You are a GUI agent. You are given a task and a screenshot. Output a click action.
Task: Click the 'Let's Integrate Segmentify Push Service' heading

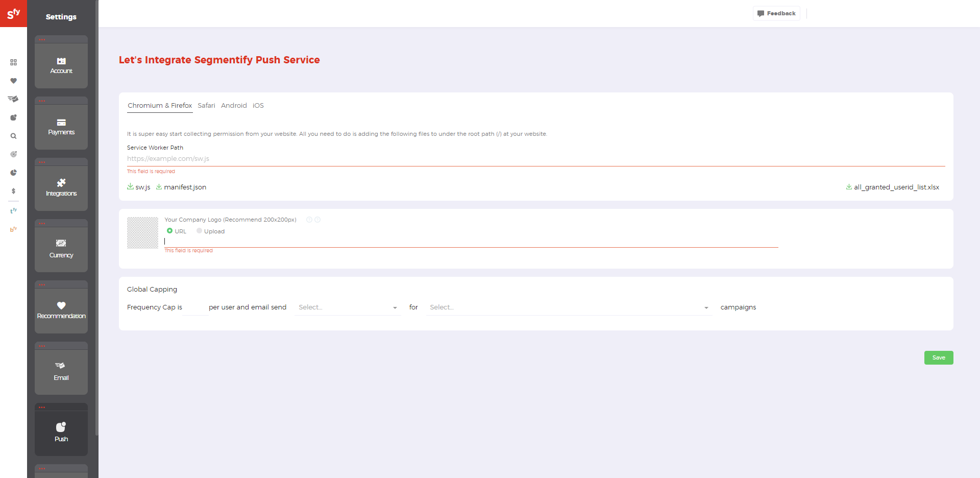219,60
